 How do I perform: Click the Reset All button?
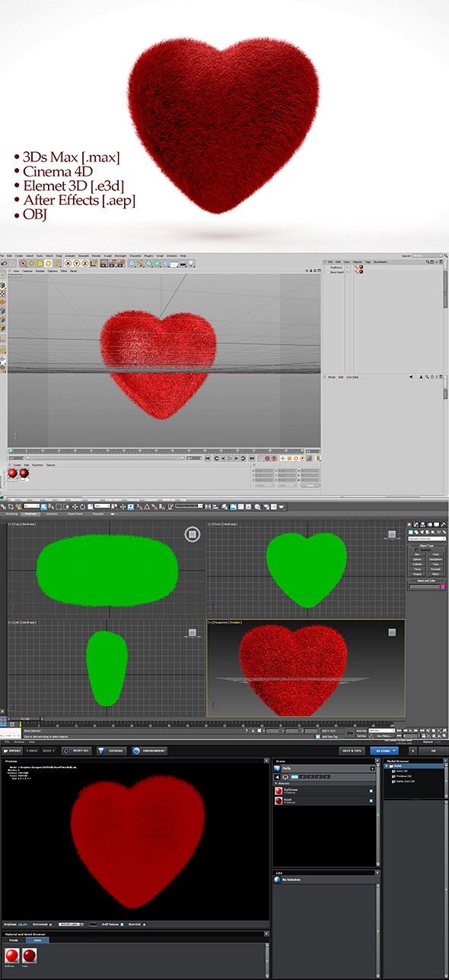tap(75, 750)
